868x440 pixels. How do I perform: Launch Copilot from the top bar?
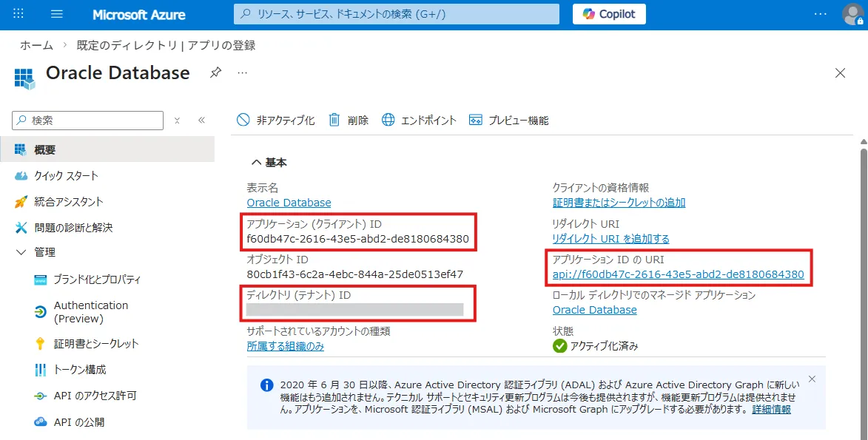608,13
